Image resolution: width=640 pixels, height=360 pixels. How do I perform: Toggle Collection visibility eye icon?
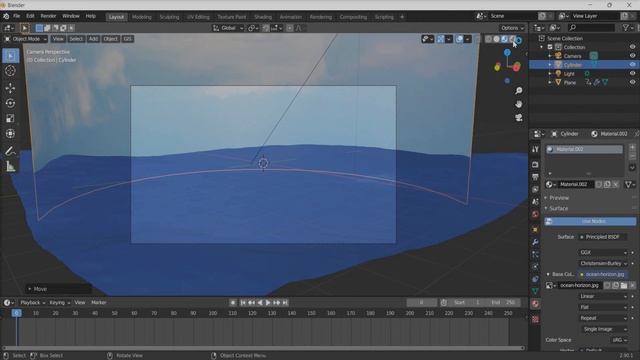(x=632, y=47)
